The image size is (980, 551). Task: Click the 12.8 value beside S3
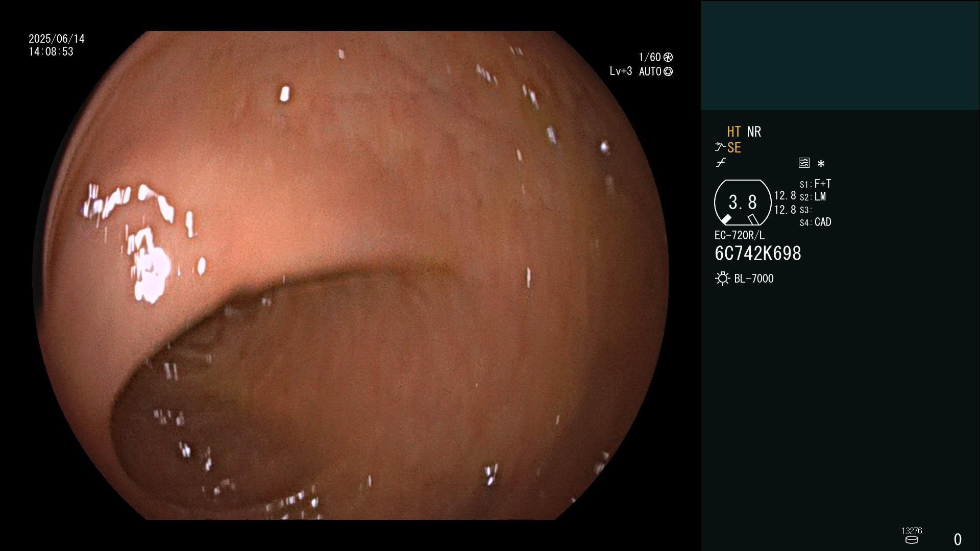tap(785, 210)
